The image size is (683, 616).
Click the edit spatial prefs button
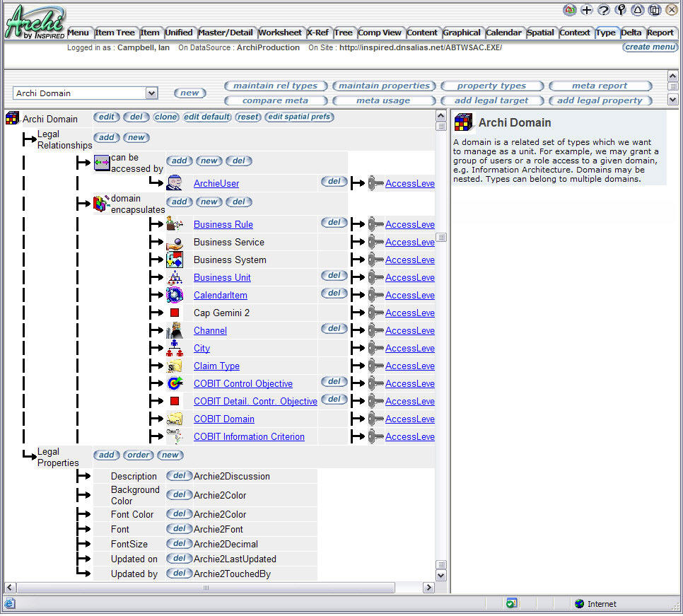click(299, 117)
